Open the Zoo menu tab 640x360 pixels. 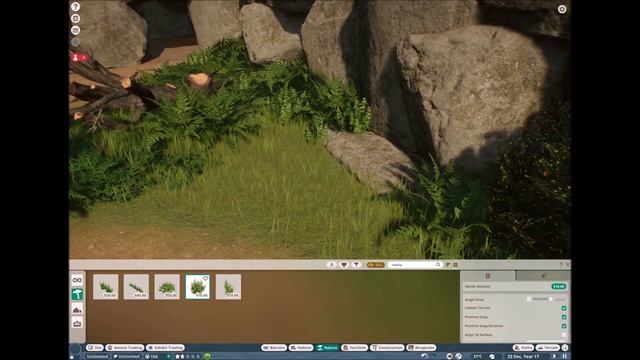(95, 348)
